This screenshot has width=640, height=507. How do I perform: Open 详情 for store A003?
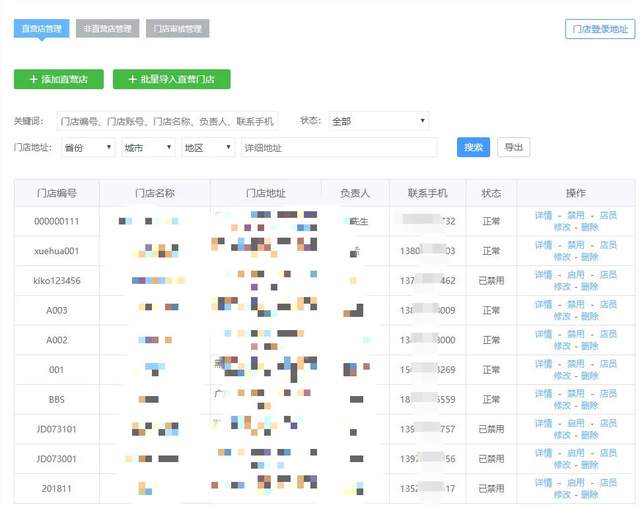click(543, 305)
